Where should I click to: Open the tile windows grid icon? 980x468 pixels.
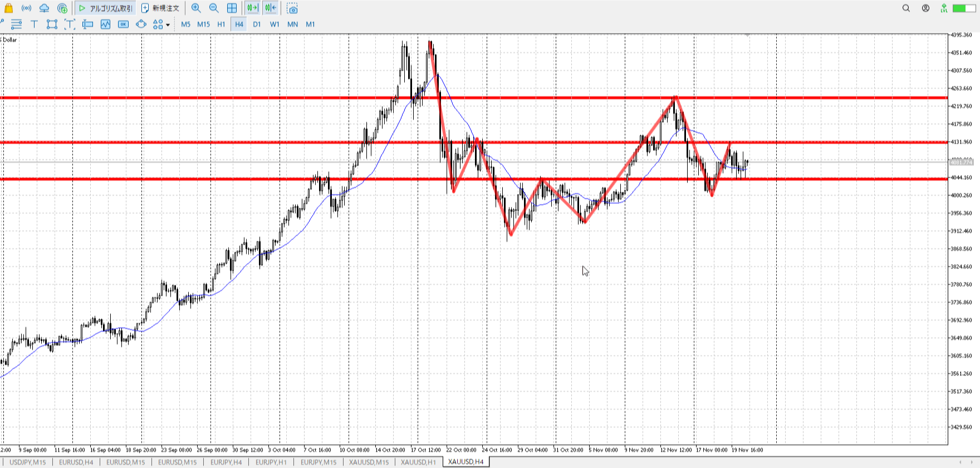[232, 8]
